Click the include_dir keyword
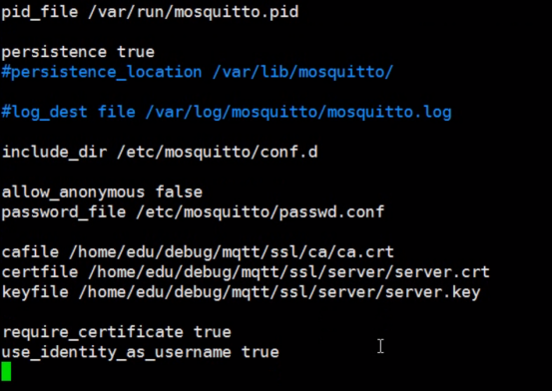Viewport: 553px width, 392px height. (x=54, y=153)
